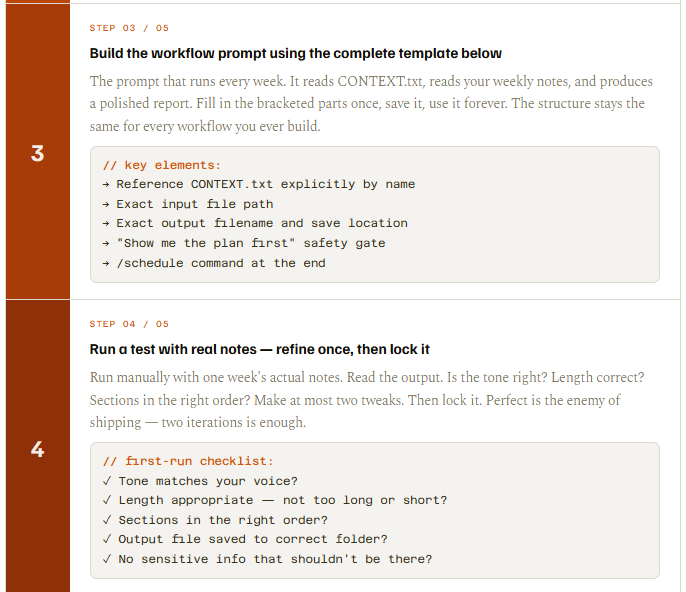The width and height of the screenshot is (686, 592).
Task: Click the arrow before Show me the plan first
Action: 106,243
